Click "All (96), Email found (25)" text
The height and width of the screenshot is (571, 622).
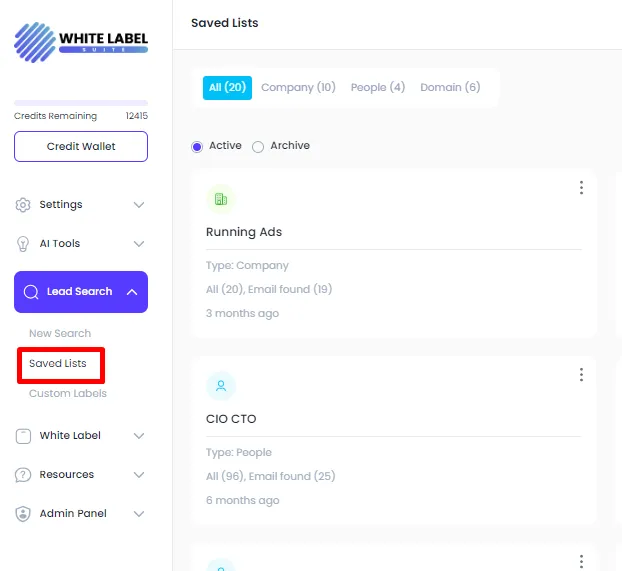(271, 476)
